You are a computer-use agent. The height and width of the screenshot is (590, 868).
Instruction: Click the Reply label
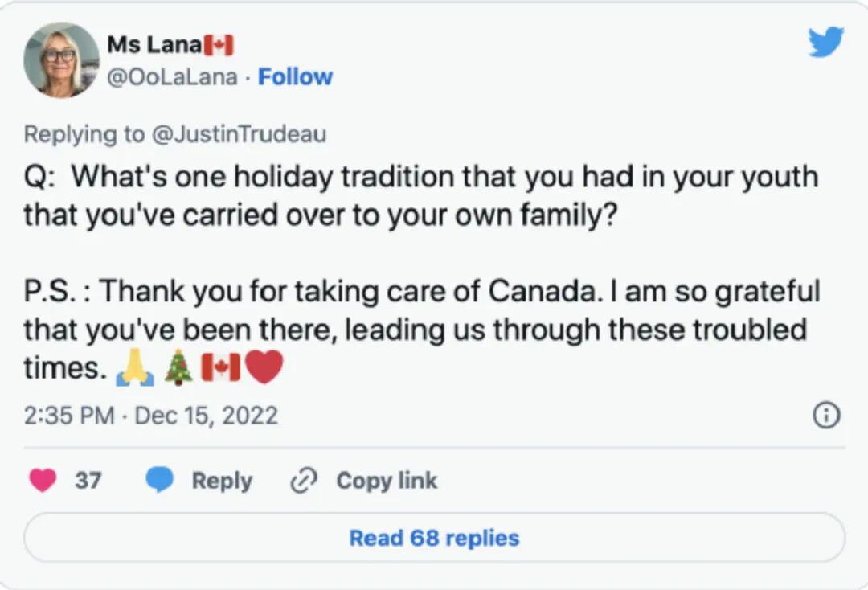[x=221, y=481]
